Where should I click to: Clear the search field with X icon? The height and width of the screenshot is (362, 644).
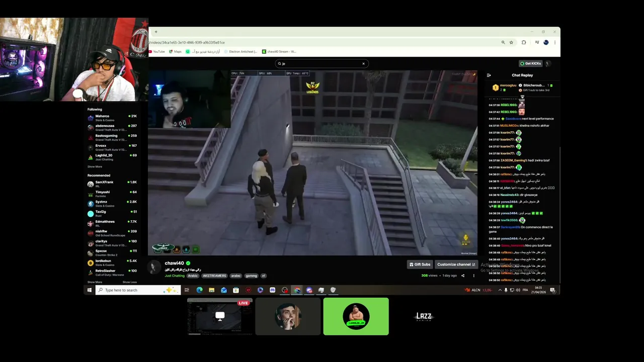pyautogui.click(x=363, y=63)
